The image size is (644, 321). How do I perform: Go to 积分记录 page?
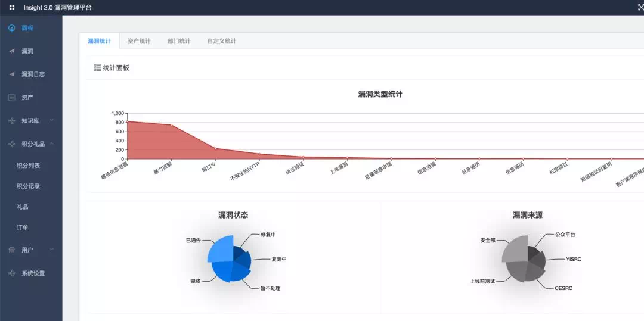[28, 186]
